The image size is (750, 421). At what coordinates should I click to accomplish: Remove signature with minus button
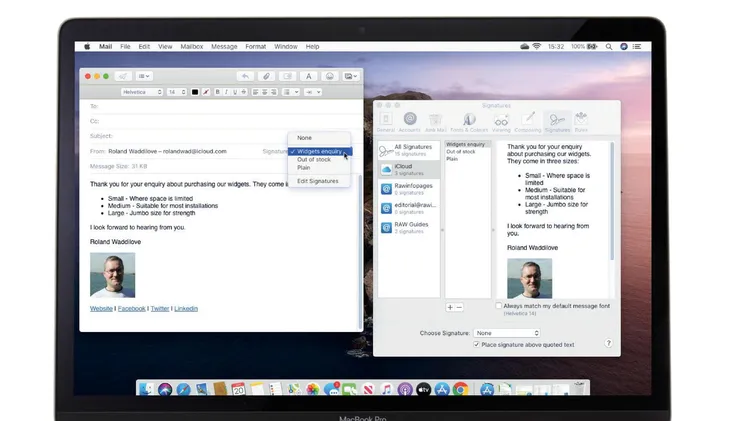tap(459, 307)
